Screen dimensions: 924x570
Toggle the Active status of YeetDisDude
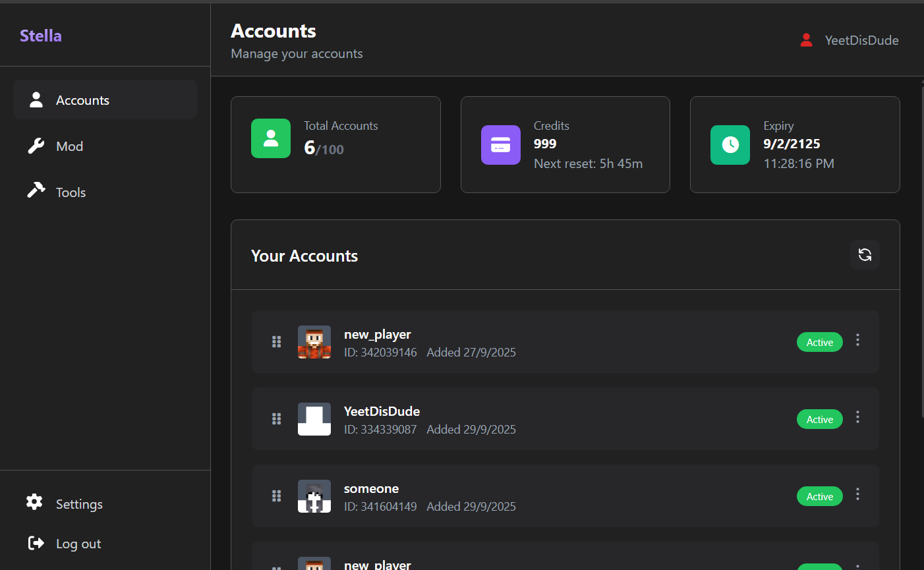(819, 420)
